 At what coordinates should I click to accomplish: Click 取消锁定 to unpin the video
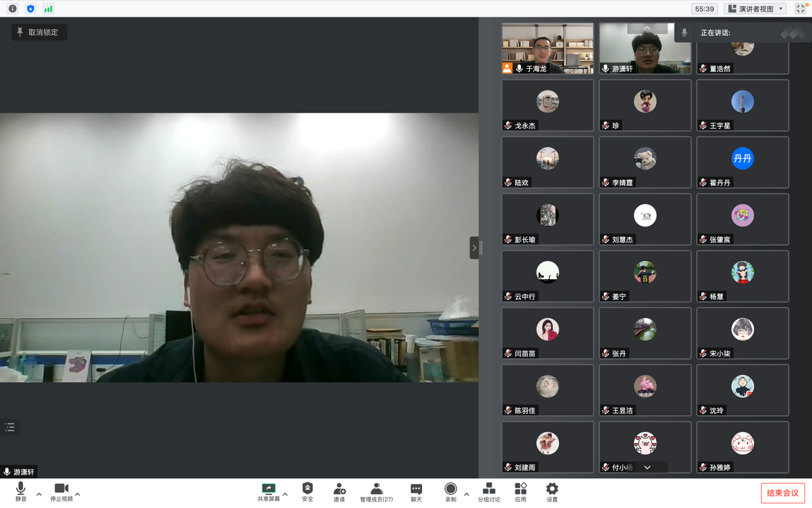click(x=39, y=32)
